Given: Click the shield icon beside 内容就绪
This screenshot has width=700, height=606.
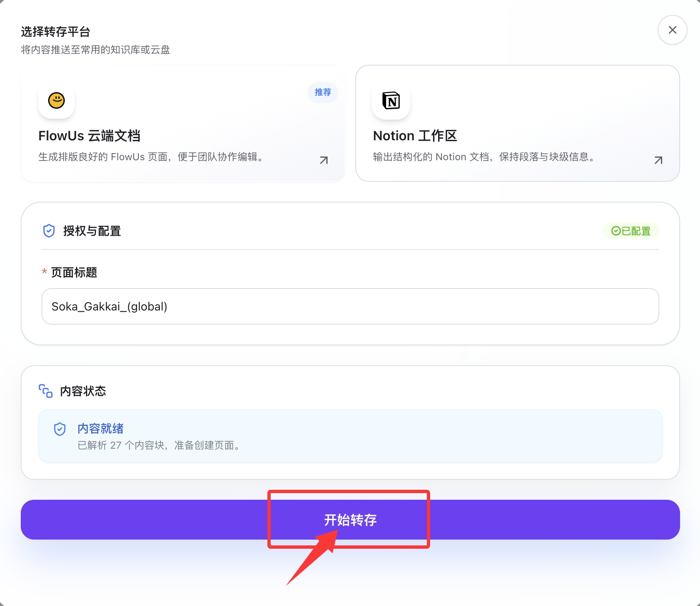Looking at the screenshot, I should (60, 429).
